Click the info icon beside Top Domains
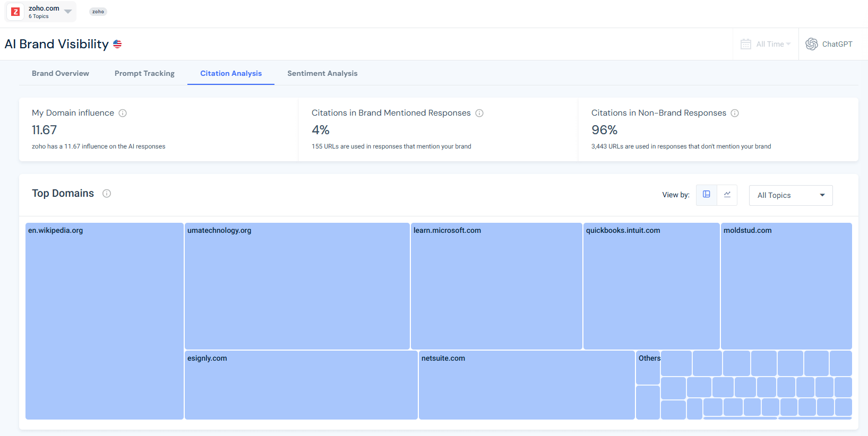 pyautogui.click(x=107, y=194)
